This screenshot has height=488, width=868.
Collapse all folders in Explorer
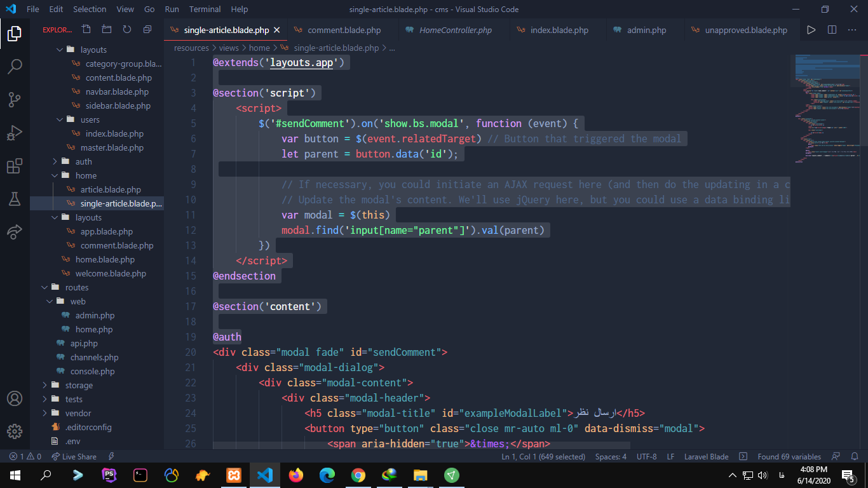coord(147,29)
